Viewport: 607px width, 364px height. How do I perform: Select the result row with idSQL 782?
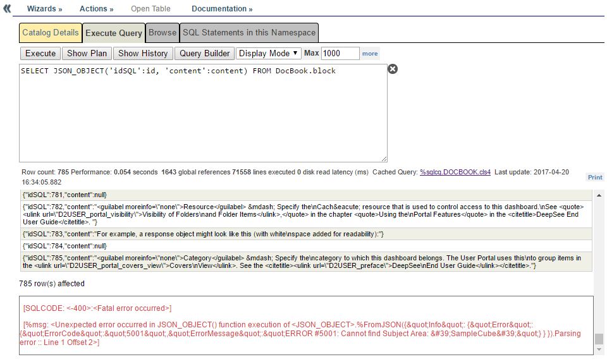click(x=306, y=214)
